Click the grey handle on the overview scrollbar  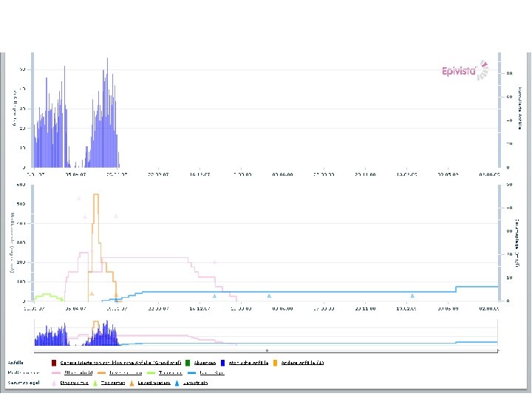point(267,350)
